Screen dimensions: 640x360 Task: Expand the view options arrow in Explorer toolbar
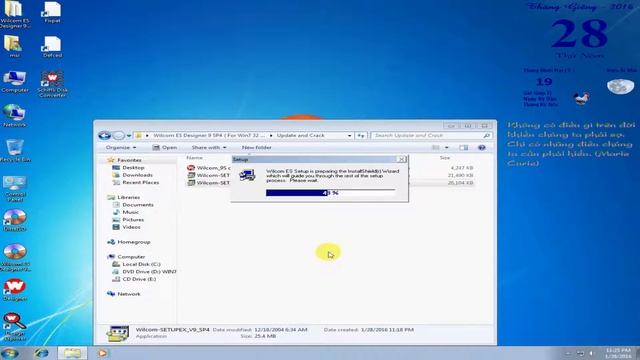(x=447, y=147)
